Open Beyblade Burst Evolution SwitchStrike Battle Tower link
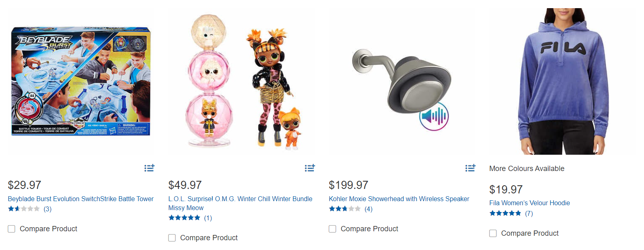 coord(81,199)
